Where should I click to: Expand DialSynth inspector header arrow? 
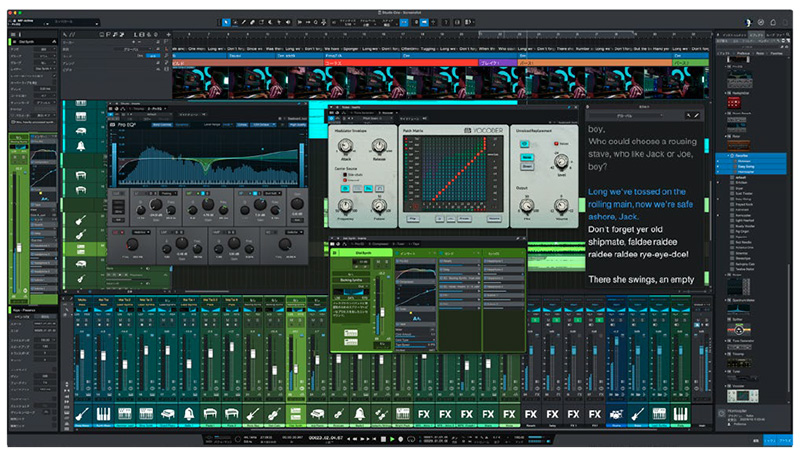54,41
